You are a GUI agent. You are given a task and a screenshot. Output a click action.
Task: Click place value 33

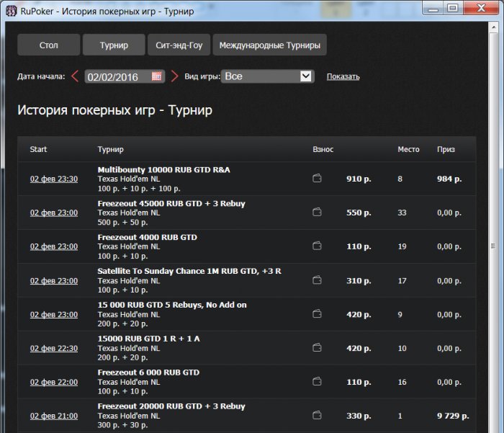point(402,213)
